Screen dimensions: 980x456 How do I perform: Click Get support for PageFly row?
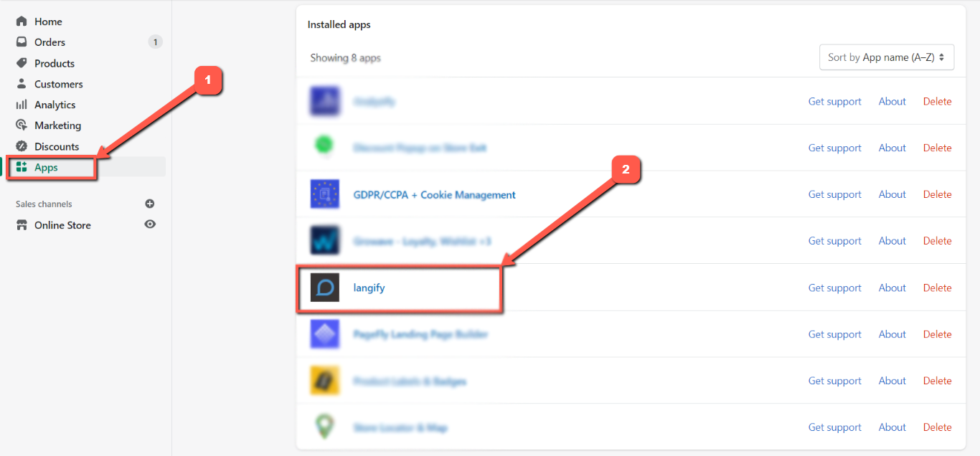click(x=835, y=334)
